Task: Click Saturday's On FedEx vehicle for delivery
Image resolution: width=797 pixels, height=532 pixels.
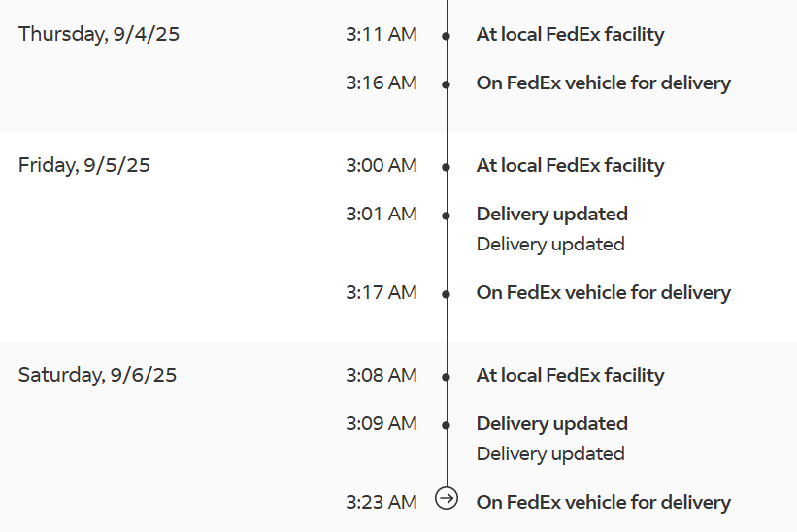Action: (x=604, y=503)
